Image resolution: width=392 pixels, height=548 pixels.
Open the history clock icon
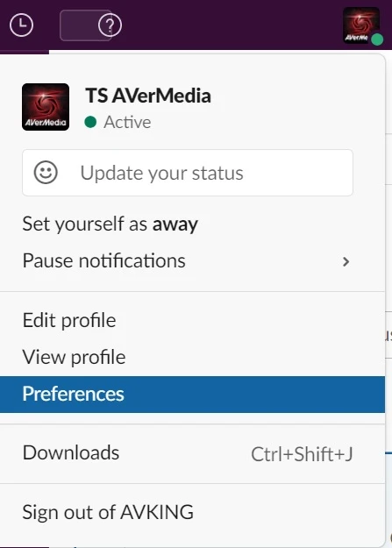tap(21, 25)
